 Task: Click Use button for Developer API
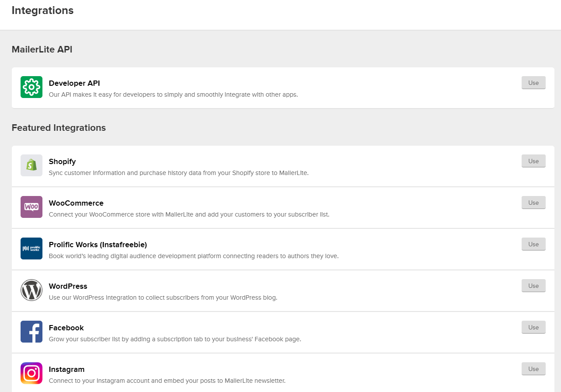(533, 83)
